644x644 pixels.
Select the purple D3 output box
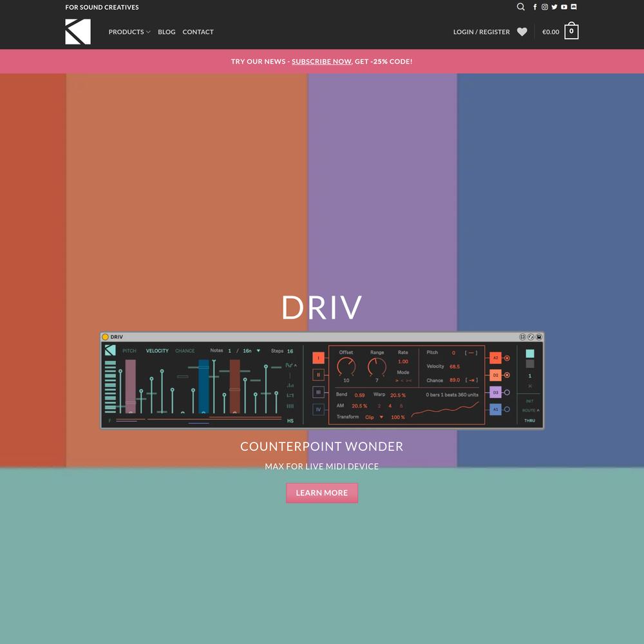click(495, 392)
